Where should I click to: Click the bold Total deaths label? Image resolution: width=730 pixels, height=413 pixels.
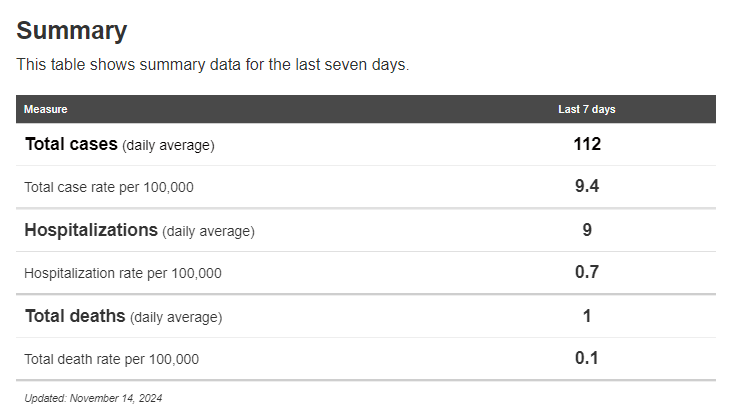tap(75, 316)
